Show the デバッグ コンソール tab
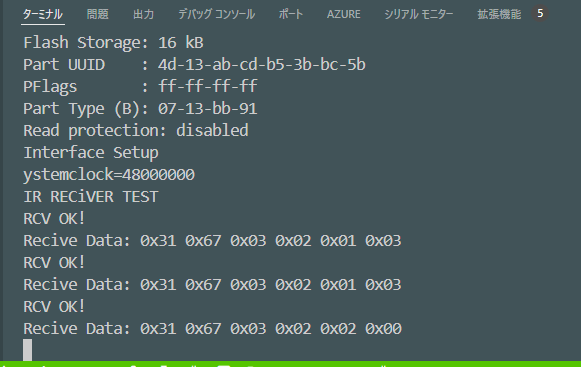This screenshot has height=367, width=581. tap(216, 14)
